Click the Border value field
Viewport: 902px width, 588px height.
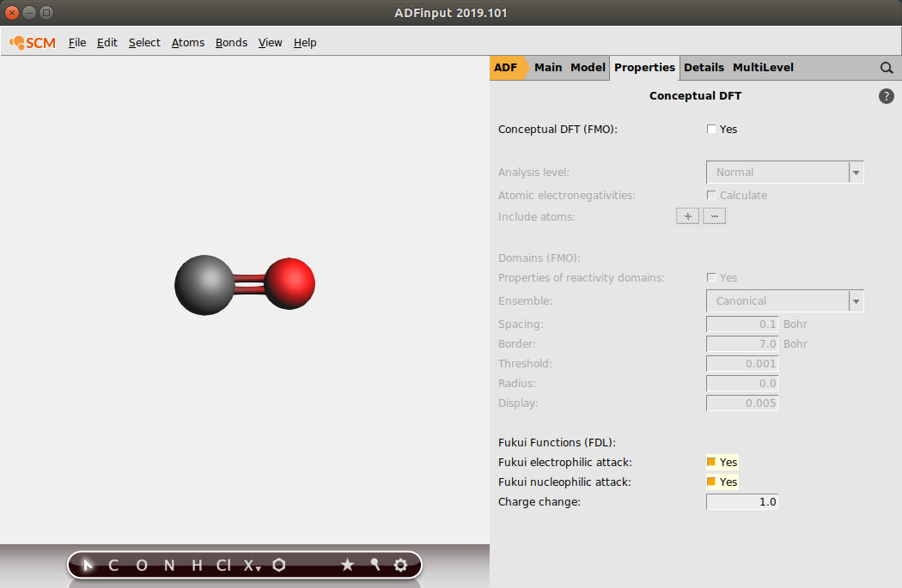[742, 343]
